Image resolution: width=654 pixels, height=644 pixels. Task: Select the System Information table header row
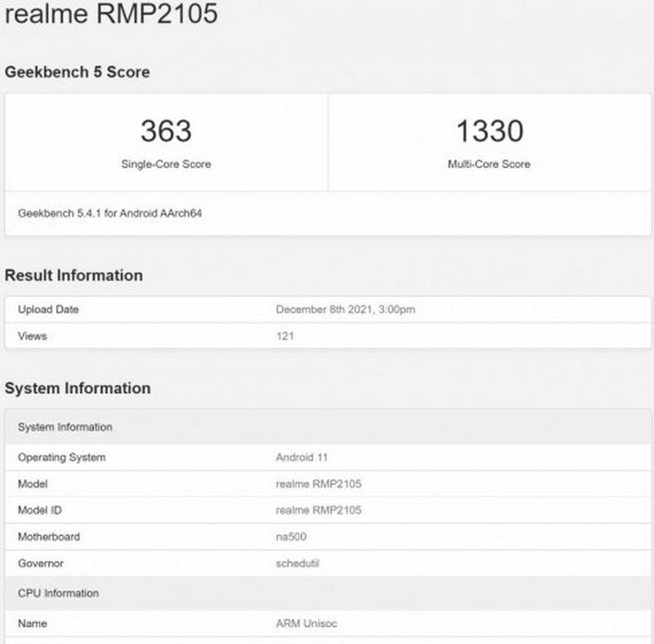(328, 427)
